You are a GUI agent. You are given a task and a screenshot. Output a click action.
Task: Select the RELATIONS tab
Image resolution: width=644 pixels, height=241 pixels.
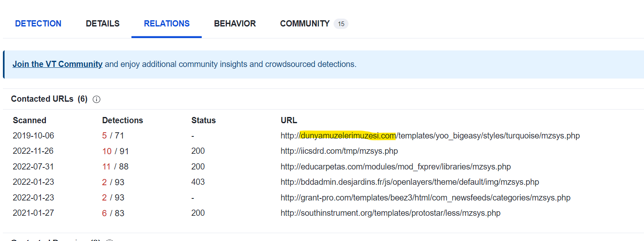click(x=167, y=24)
